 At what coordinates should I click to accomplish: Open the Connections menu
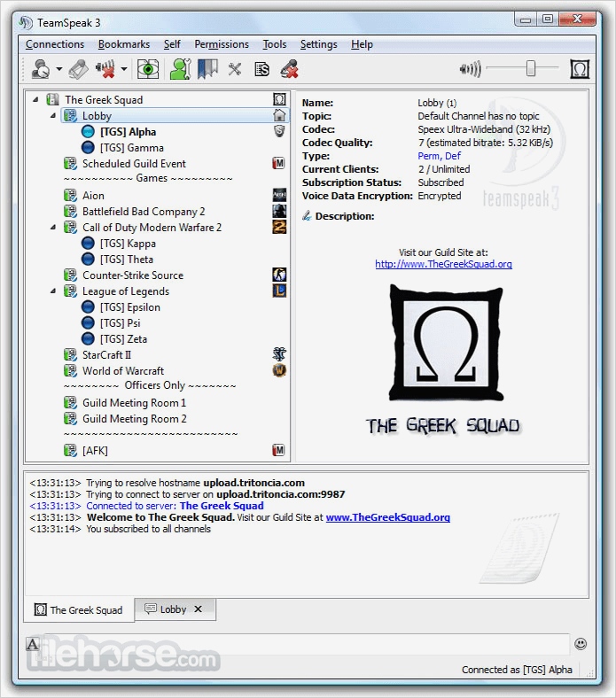point(55,44)
